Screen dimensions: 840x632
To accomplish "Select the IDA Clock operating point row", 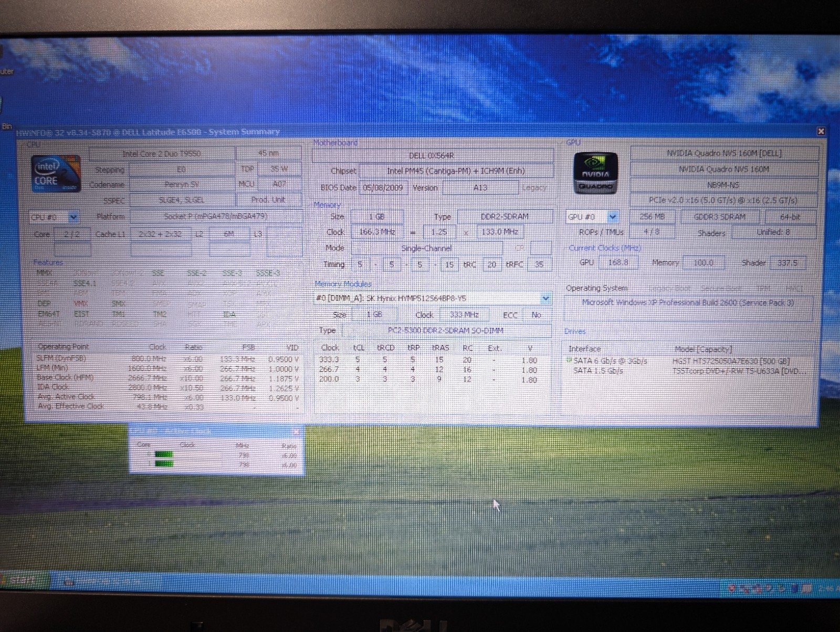I will tap(168, 387).
